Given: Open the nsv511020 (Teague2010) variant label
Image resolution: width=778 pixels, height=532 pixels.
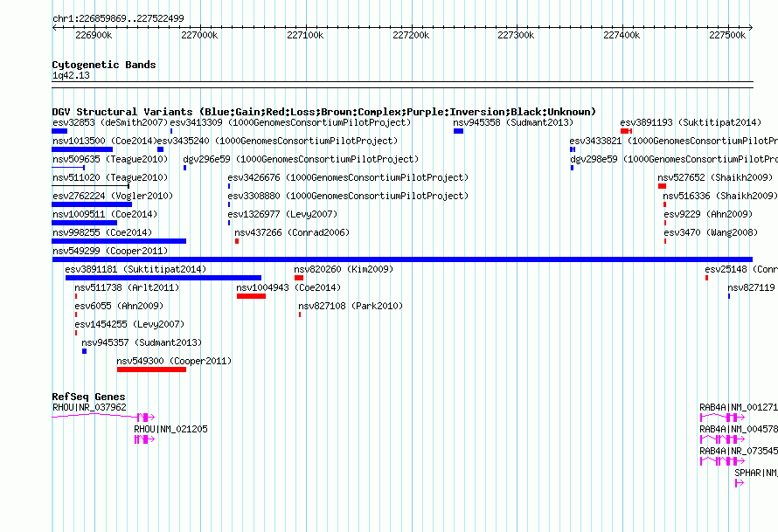Looking at the screenshot, I should point(110,177).
